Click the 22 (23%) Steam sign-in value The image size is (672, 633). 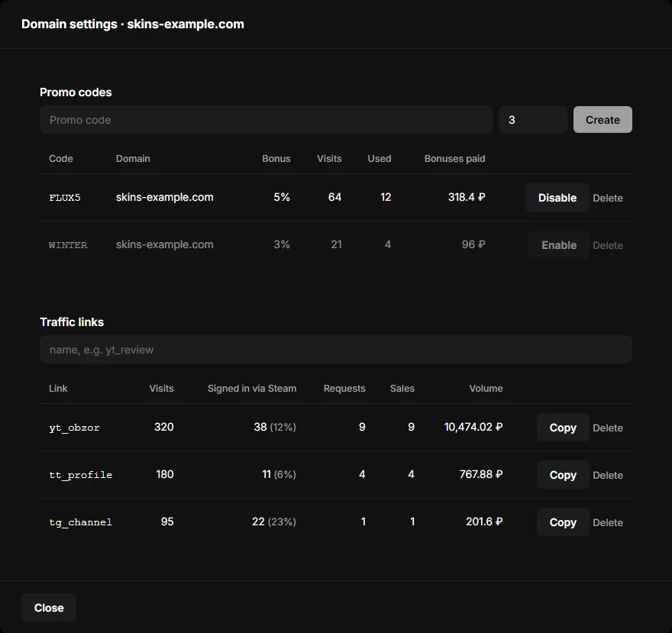click(x=274, y=522)
